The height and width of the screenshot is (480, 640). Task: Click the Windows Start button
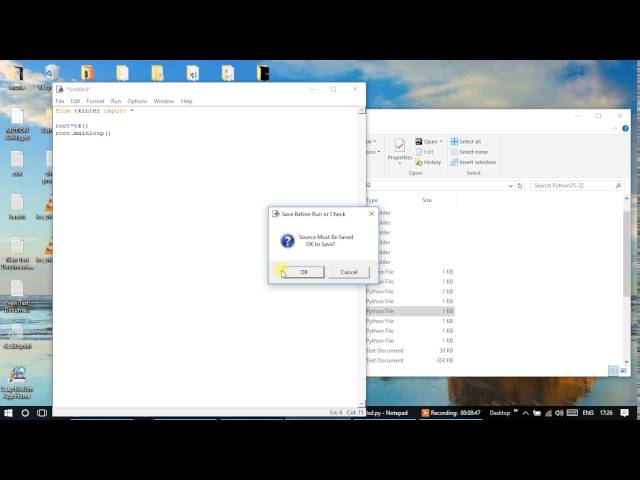click(10, 412)
